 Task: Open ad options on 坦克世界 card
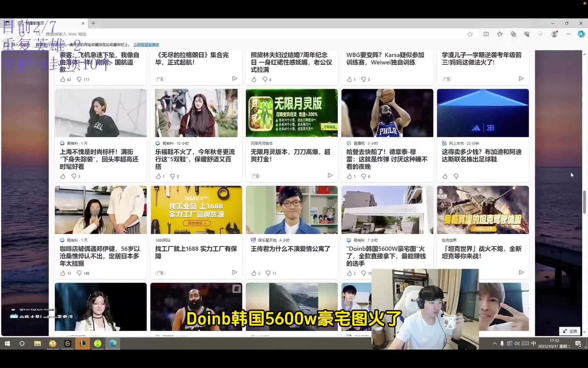pyautogui.click(x=521, y=272)
